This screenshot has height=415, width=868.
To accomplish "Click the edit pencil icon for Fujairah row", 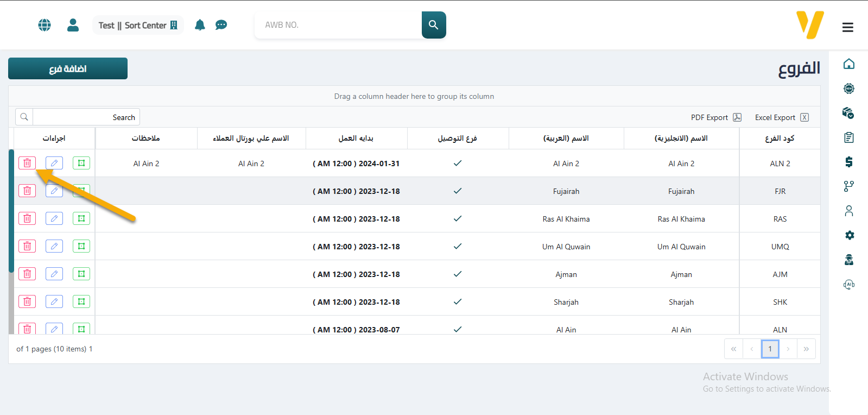I will coord(54,191).
